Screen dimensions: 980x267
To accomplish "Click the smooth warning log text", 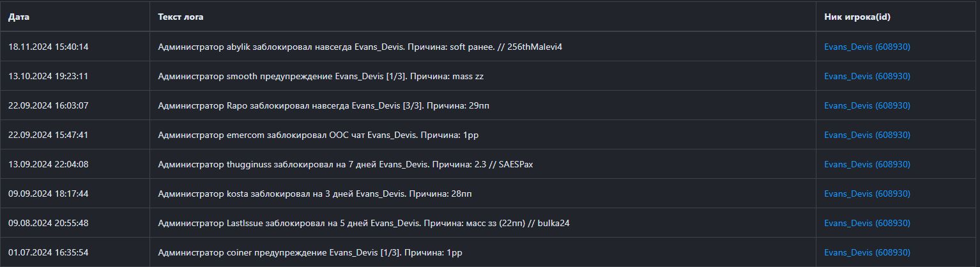I will point(316,76).
